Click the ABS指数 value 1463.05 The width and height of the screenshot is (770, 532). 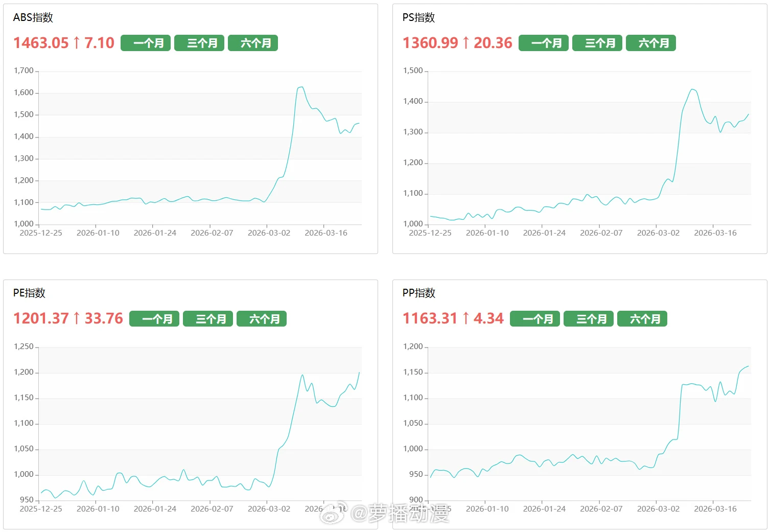point(41,43)
